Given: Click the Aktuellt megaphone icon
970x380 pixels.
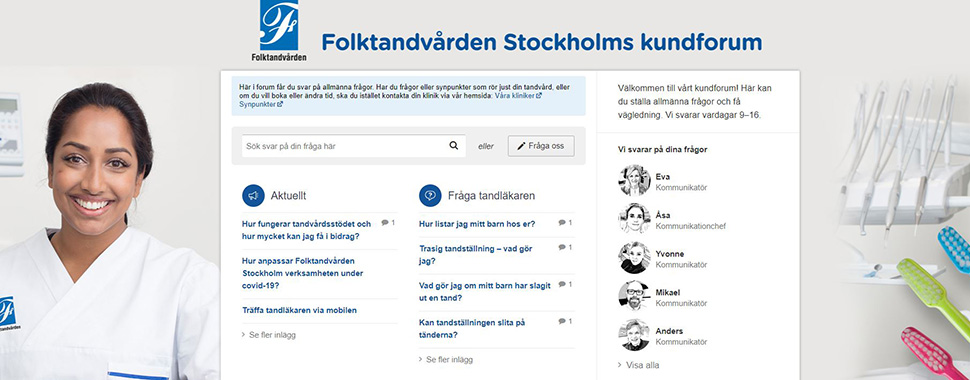Looking at the screenshot, I should [253, 196].
